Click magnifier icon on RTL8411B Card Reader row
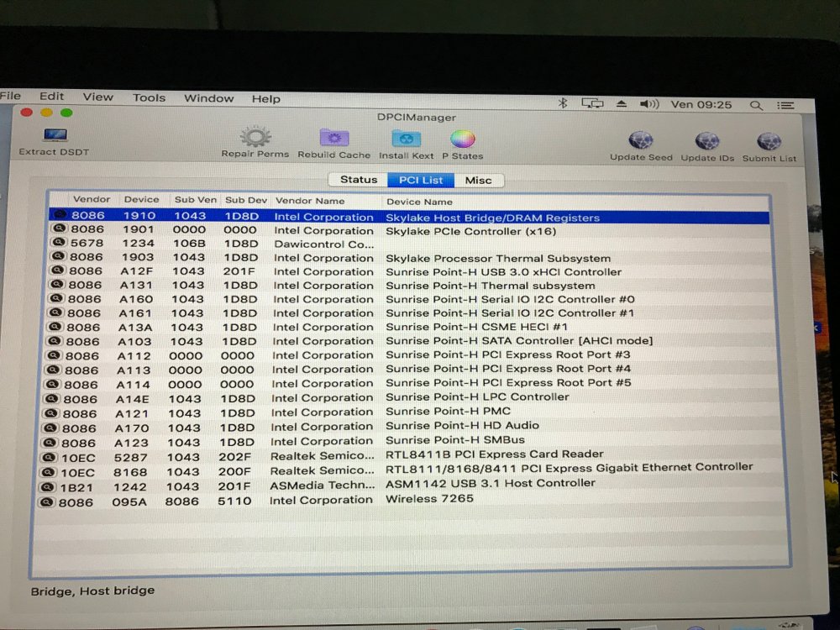 pyautogui.click(x=50, y=457)
